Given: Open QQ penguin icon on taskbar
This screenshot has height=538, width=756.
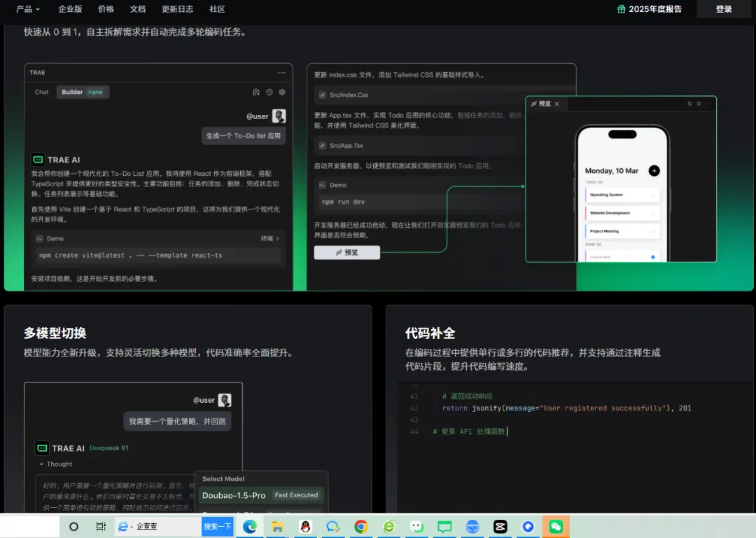Looking at the screenshot, I should [x=305, y=526].
